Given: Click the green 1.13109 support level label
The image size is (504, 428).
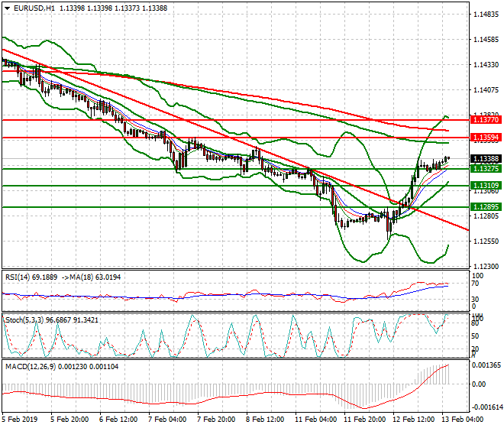Looking at the screenshot, I should (486, 186).
